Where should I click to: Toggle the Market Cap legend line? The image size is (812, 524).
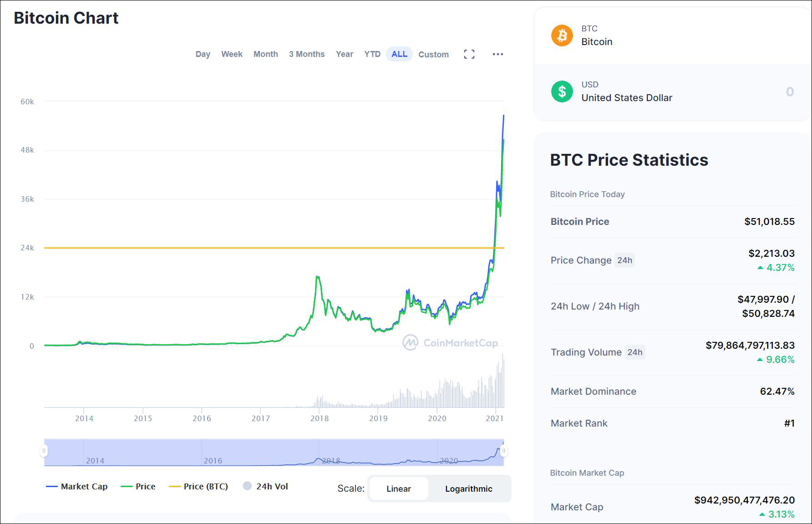[x=76, y=486]
